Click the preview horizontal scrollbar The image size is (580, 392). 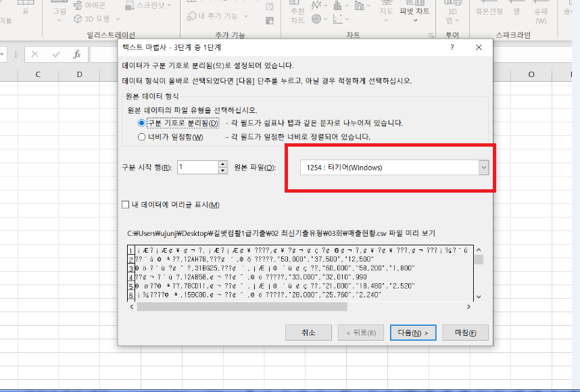[242, 307]
